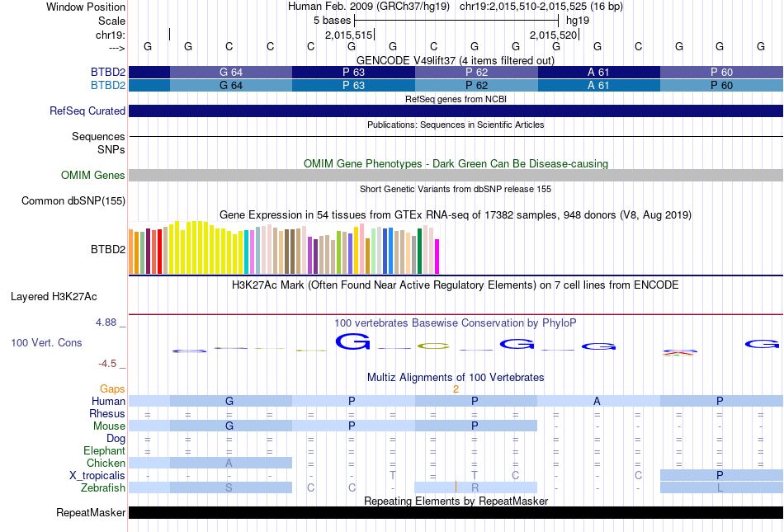Click P 60 codon in light blue BTBD2 row
The width and height of the screenshot is (784, 532).
pos(721,86)
